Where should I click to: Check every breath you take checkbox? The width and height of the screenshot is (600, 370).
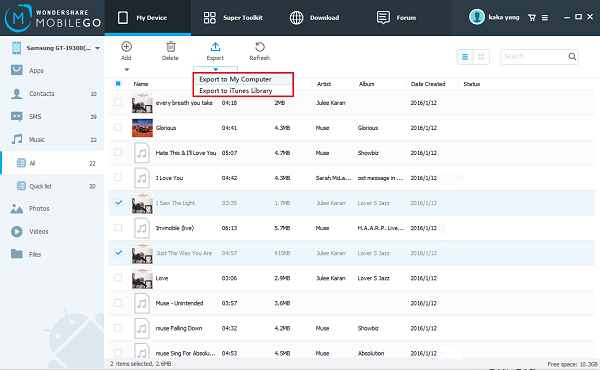pyautogui.click(x=118, y=102)
